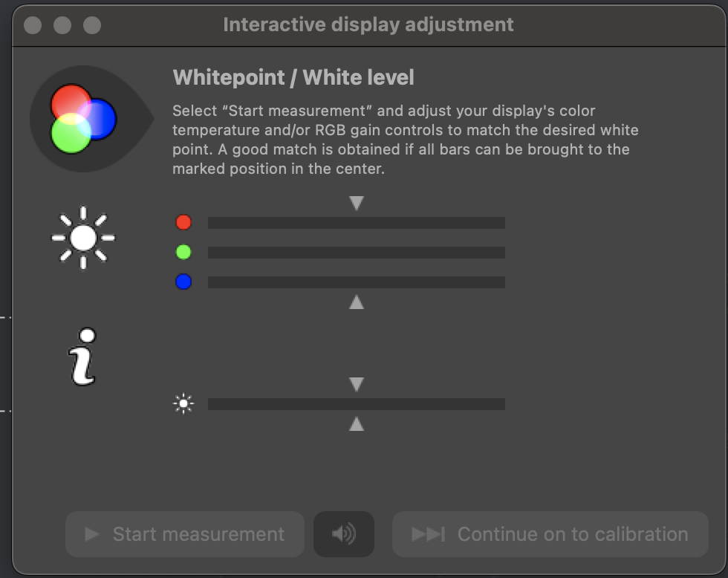The image size is (728, 578).
Task: Click the large sun brightness icon
Action: pos(83,238)
